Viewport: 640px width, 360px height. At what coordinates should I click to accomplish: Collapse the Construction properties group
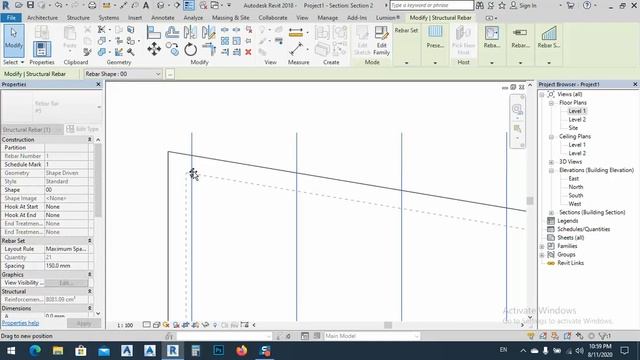coord(89,140)
